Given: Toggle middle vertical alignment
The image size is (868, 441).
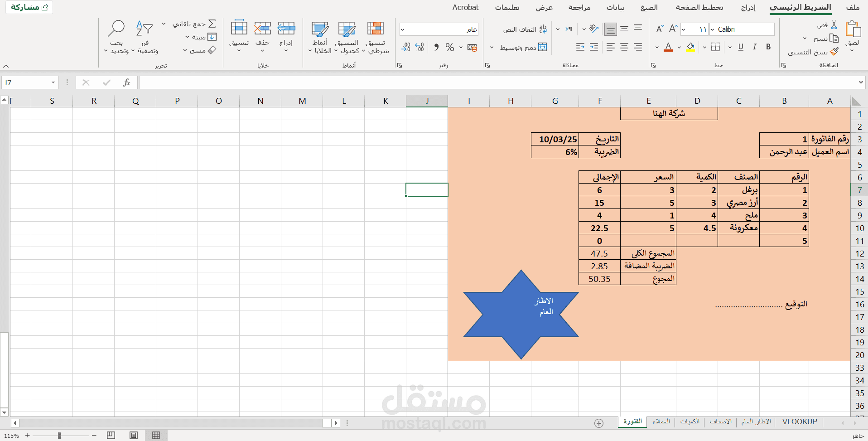Looking at the screenshot, I should [624, 29].
